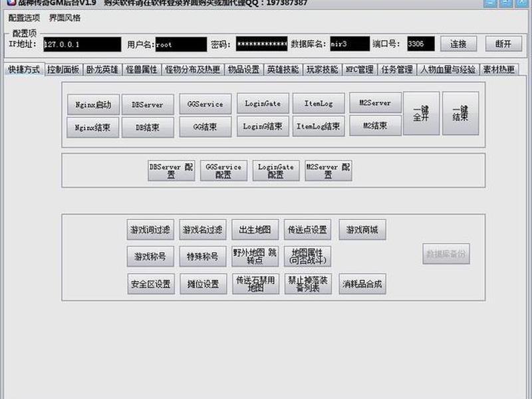Click the 特殊称号 button
Image resolution: width=532 pixels, height=399 pixels.
pos(203,257)
